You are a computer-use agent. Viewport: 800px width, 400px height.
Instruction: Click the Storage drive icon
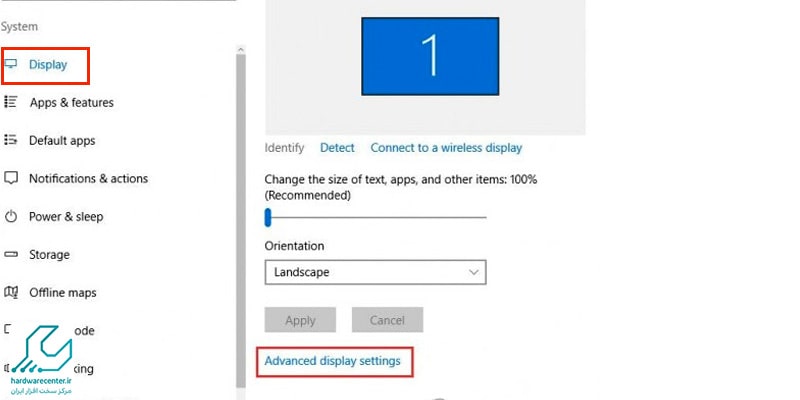tap(11, 254)
